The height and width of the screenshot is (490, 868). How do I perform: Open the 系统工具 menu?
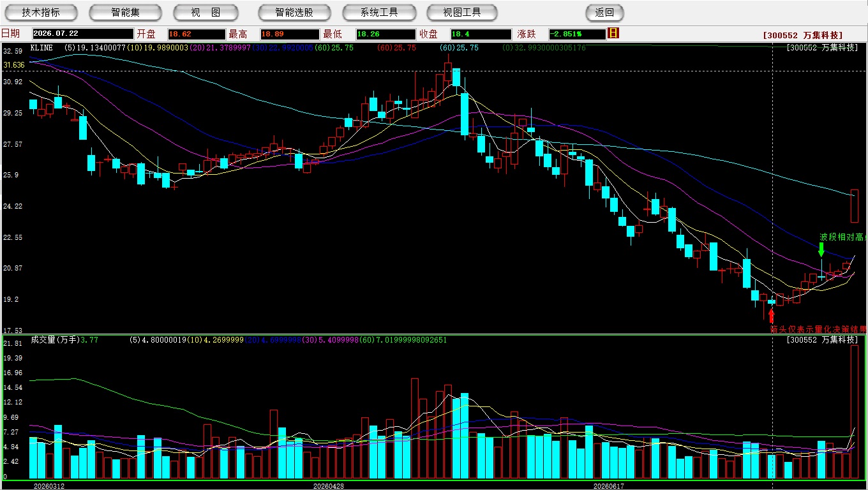[x=379, y=12]
